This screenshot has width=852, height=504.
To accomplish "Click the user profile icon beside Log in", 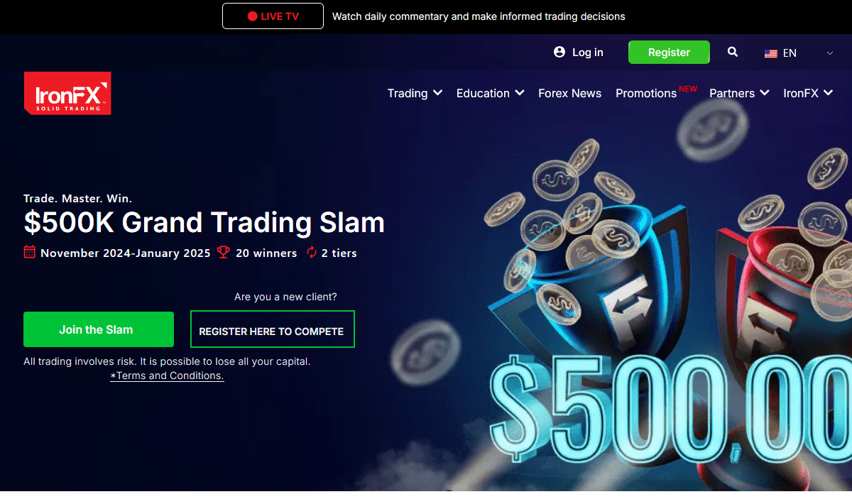I will point(559,52).
